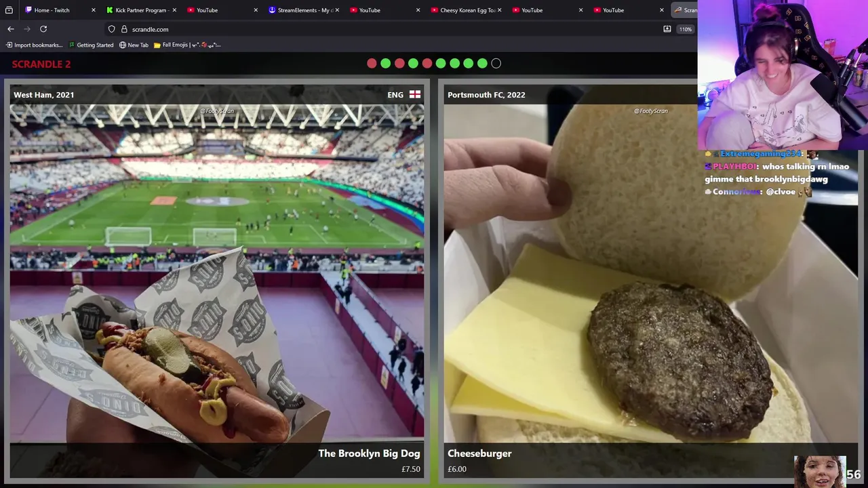Switch to the StreamElements tab
The width and height of the screenshot is (868, 488).
click(302, 10)
